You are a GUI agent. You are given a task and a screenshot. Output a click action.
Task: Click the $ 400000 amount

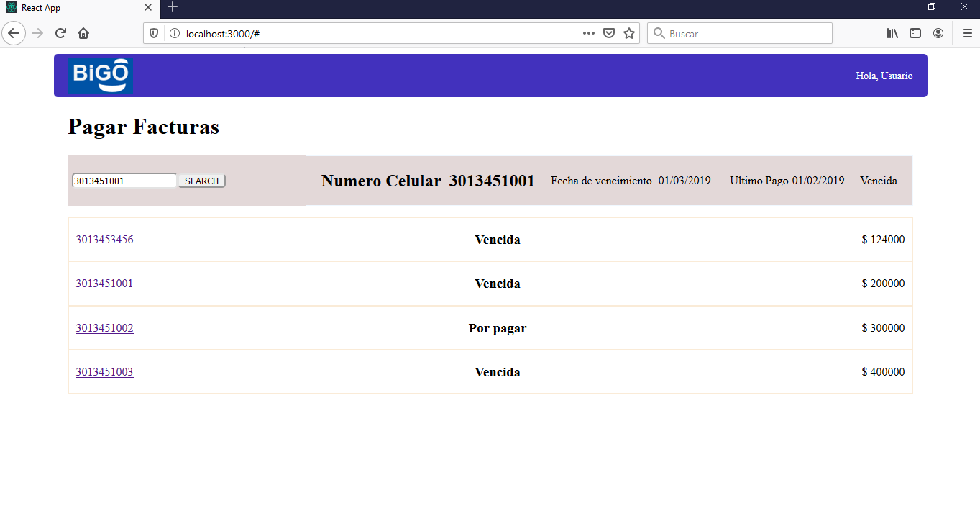tap(883, 372)
